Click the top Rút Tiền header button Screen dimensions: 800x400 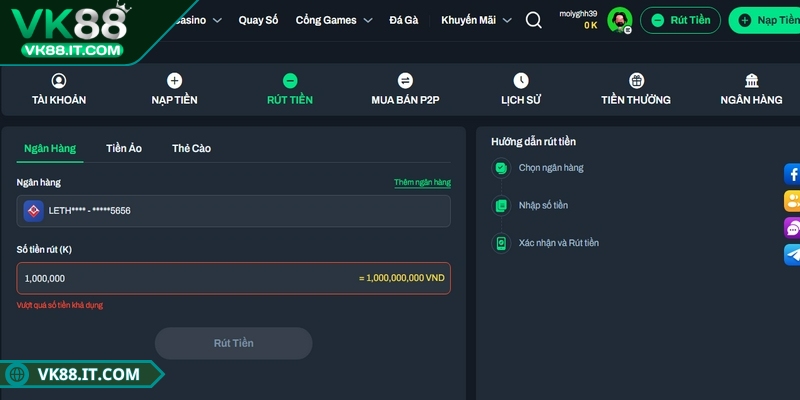(x=680, y=20)
